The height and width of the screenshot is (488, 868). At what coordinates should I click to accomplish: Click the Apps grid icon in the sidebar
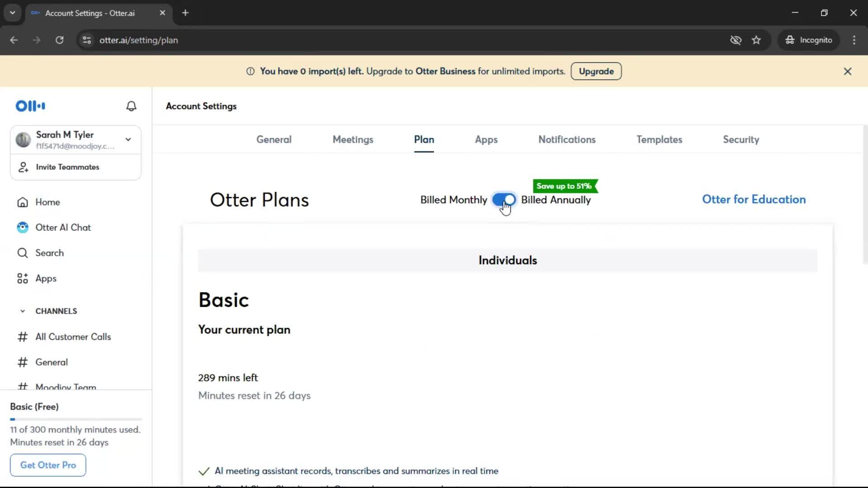click(x=23, y=278)
